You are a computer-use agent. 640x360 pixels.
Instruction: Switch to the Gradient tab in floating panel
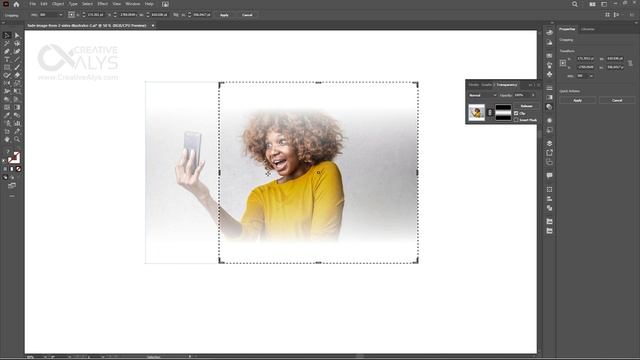click(x=487, y=85)
